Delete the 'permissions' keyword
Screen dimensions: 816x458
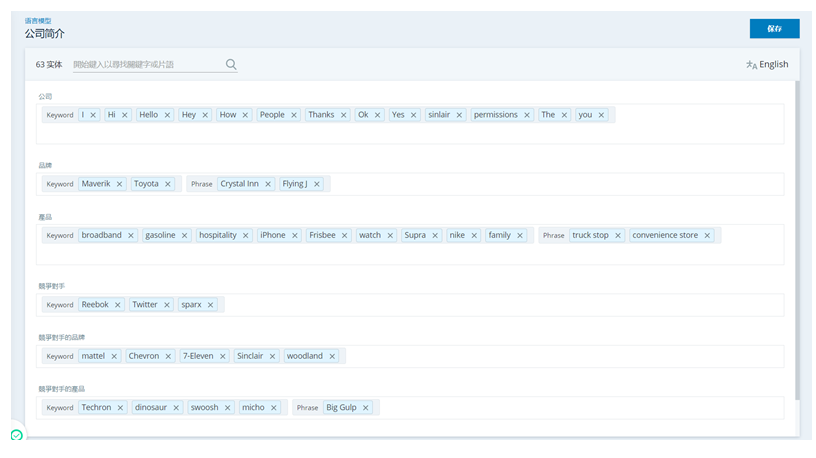[527, 115]
